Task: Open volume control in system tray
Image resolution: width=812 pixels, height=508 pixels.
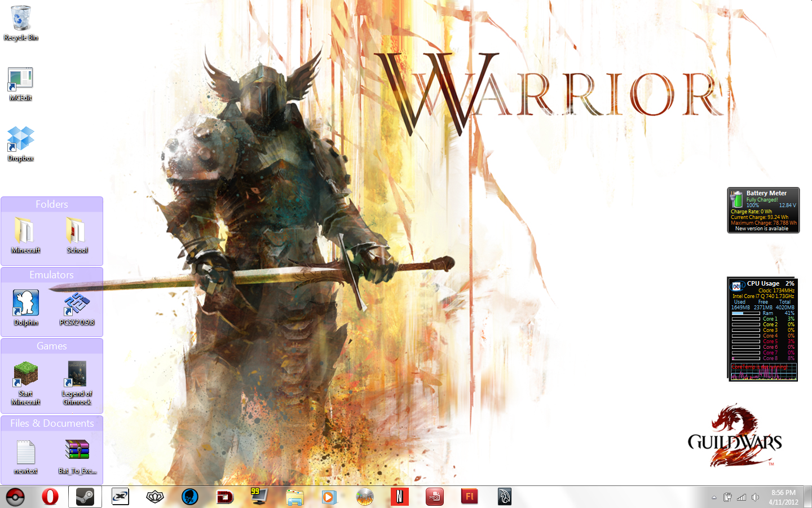Action: pos(756,497)
